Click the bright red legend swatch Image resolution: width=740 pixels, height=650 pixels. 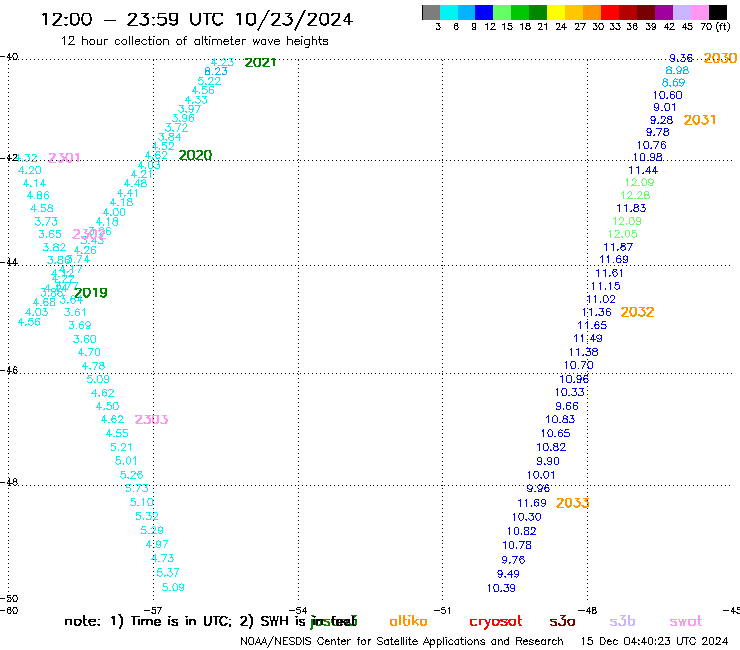[x=610, y=12]
